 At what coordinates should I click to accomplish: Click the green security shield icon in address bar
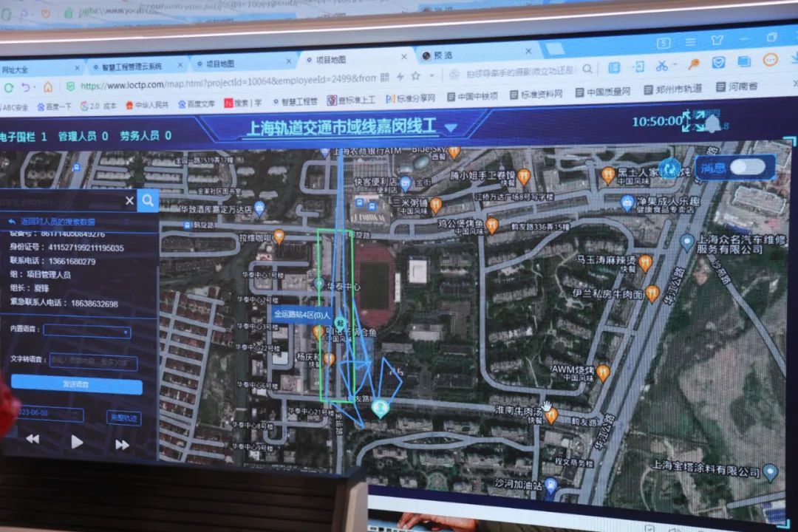(71, 86)
